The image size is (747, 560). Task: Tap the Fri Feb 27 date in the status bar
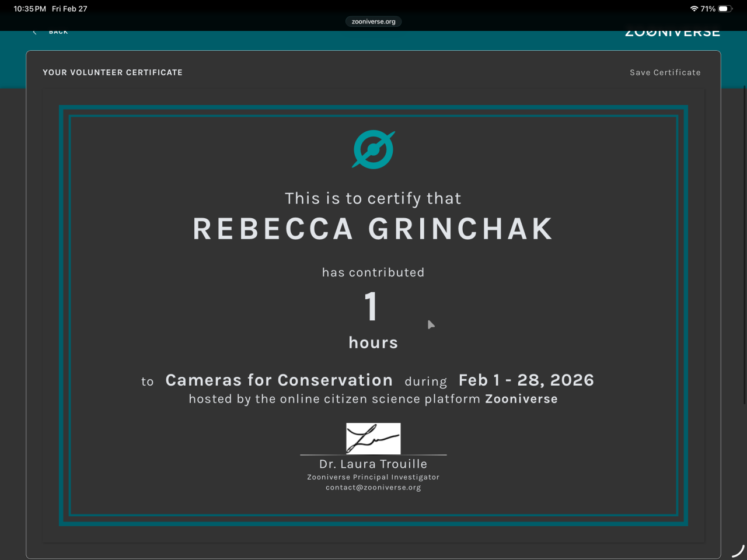[x=69, y=9]
